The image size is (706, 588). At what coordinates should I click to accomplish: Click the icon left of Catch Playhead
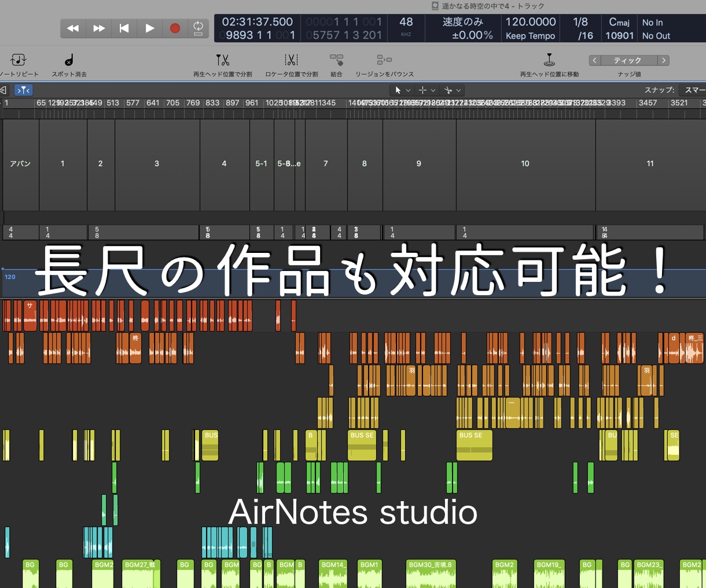3,90
